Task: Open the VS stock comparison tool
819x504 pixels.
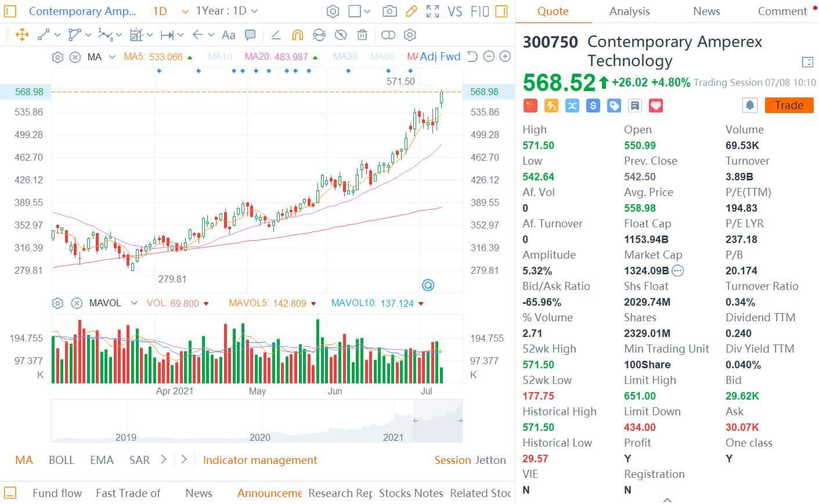Action: click(x=456, y=11)
